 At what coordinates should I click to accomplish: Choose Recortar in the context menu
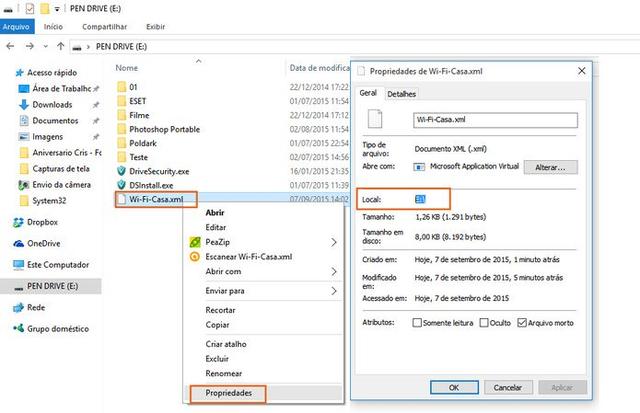pyautogui.click(x=220, y=310)
